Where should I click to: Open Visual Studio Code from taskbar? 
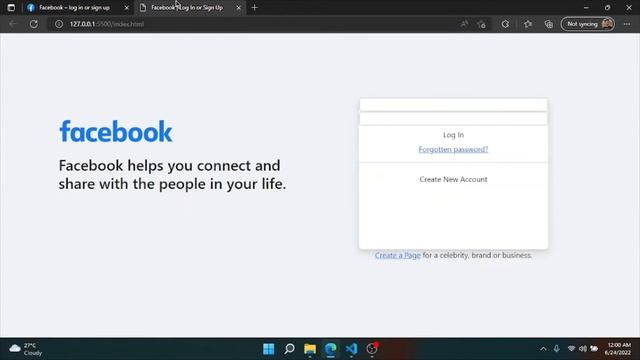coord(351,349)
